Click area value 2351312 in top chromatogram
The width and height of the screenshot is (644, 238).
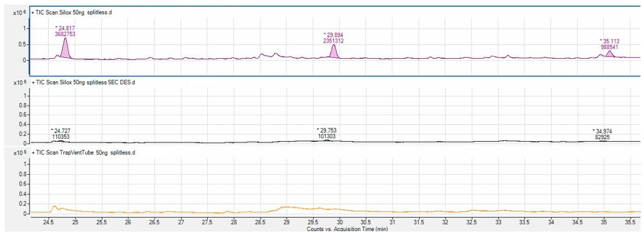pos(333,41)
